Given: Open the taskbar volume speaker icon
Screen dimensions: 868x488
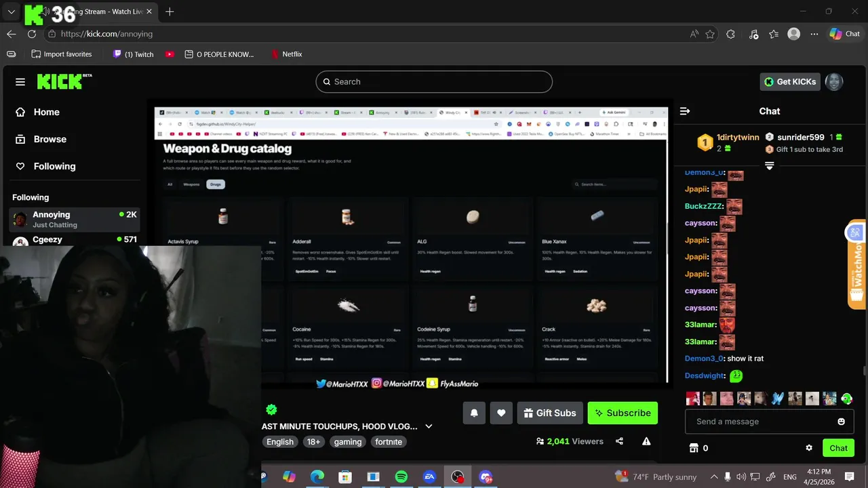Looking at the screenshot, I should pyautogui.click(x=741, y=477).
